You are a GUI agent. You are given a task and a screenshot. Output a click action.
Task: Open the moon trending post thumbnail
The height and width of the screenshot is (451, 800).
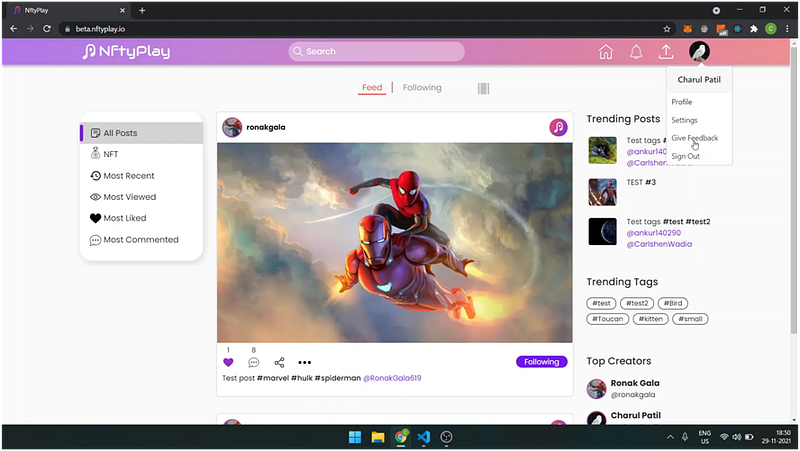(x=603, y=232)
